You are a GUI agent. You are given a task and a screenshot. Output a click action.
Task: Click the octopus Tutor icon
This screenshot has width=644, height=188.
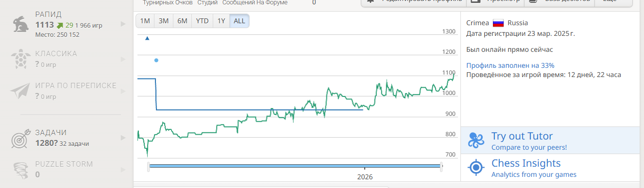(x=476, y=140)
